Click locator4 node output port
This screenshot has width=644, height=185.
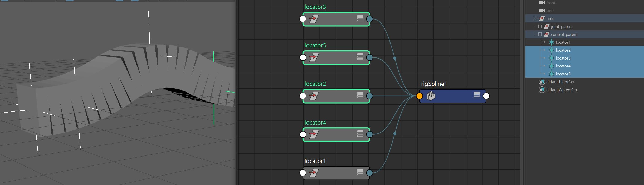370,134
